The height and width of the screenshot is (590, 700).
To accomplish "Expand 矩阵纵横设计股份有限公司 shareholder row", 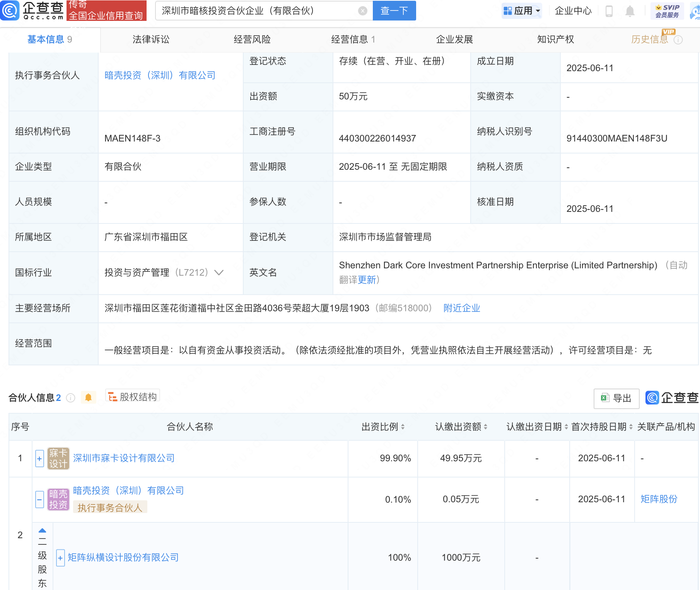I will (60, 558).
